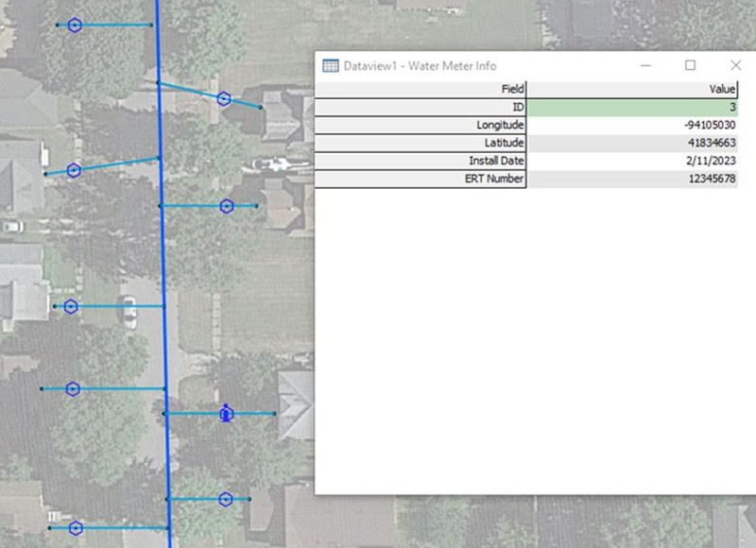The width and height of the screenshot is (756, 548).
Task: Select the Latitude field row label
Action: click(421, 143)
